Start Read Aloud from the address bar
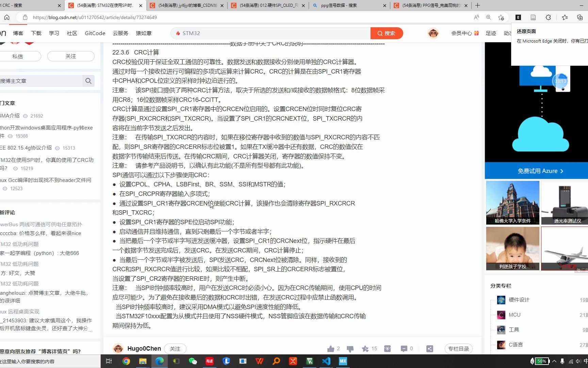The width and height of the screenshot is (588, 368). (476, 17)
